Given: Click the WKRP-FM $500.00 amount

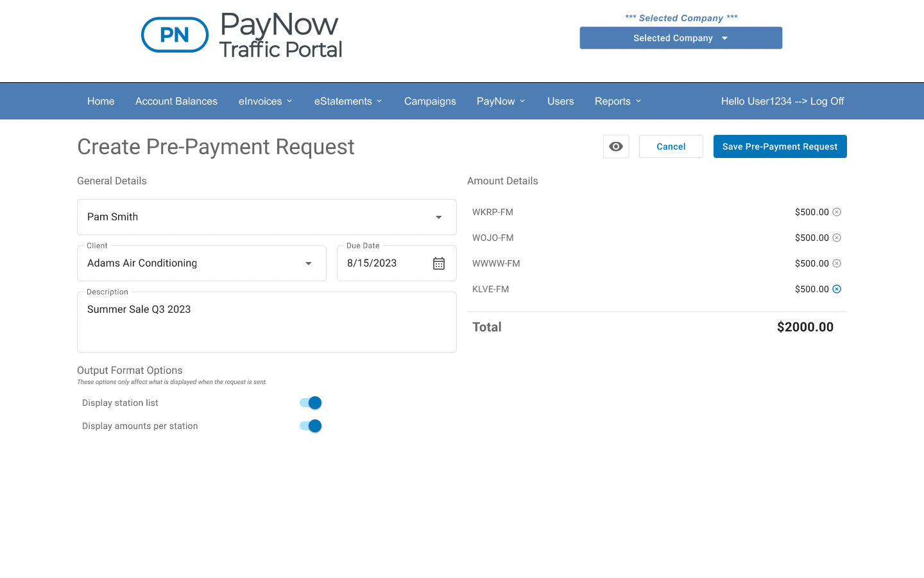Looking at the screenshot, I should [812, 212].
